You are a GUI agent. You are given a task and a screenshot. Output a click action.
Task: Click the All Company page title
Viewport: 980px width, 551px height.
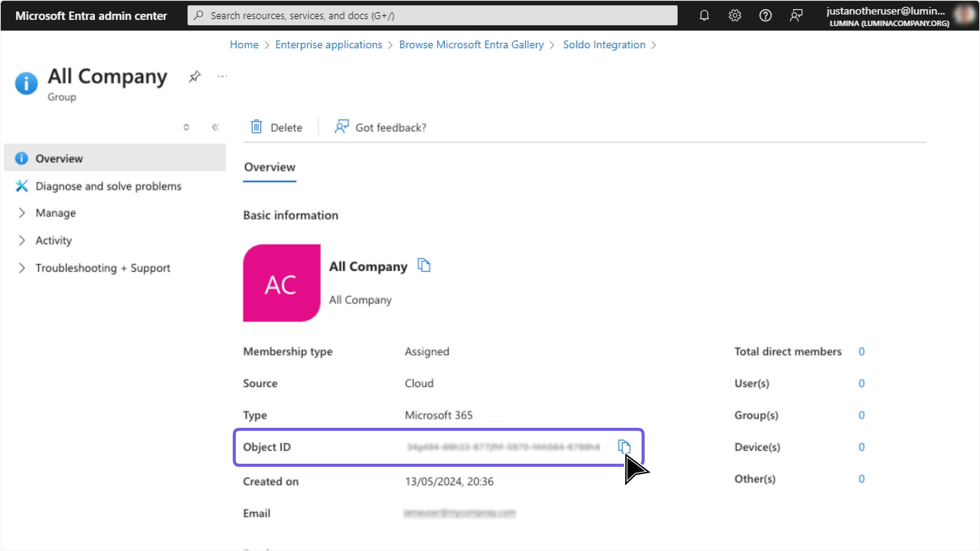click(x=107, y=76)
